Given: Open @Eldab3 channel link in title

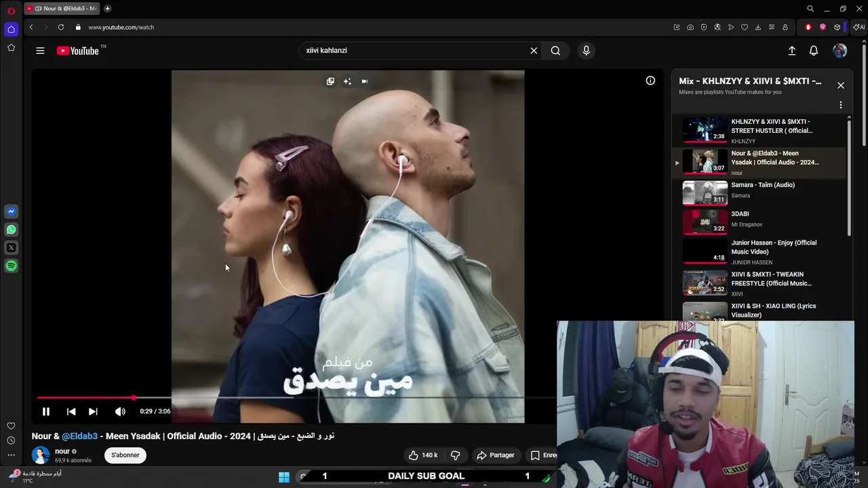Looking at the screenshot, I should [x=79, y=436].
